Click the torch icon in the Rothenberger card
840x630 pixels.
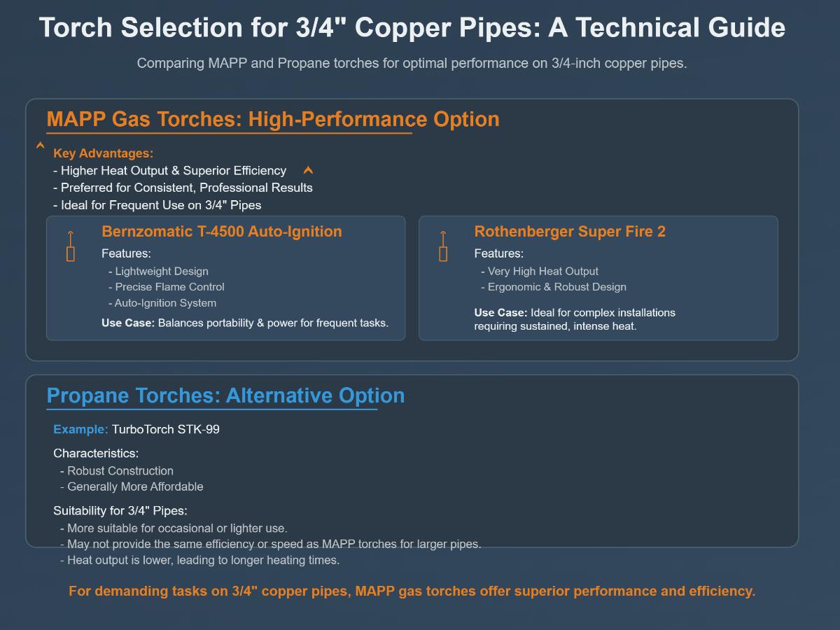(443, 246)
